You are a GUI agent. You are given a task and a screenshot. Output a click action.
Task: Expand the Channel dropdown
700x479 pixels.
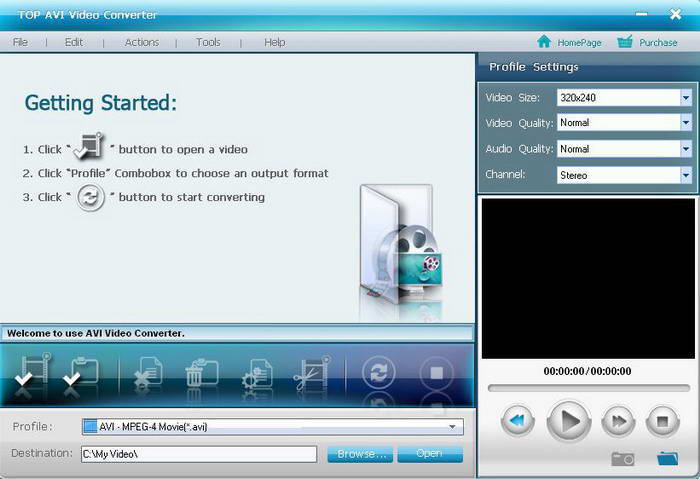coord(686,175)
